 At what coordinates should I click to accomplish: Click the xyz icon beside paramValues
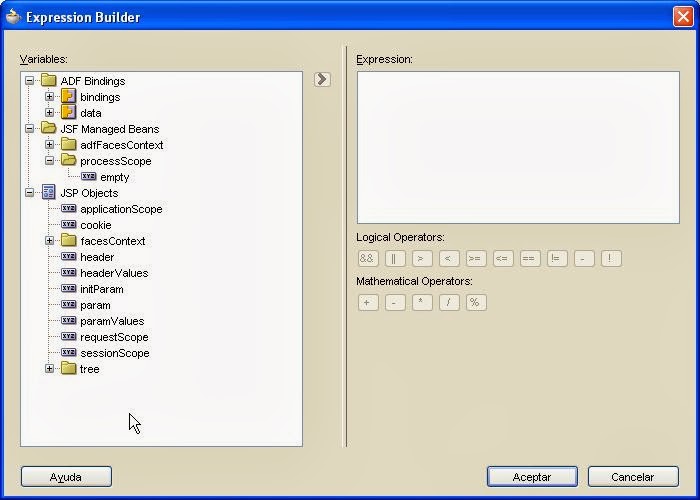pos(68,321)
